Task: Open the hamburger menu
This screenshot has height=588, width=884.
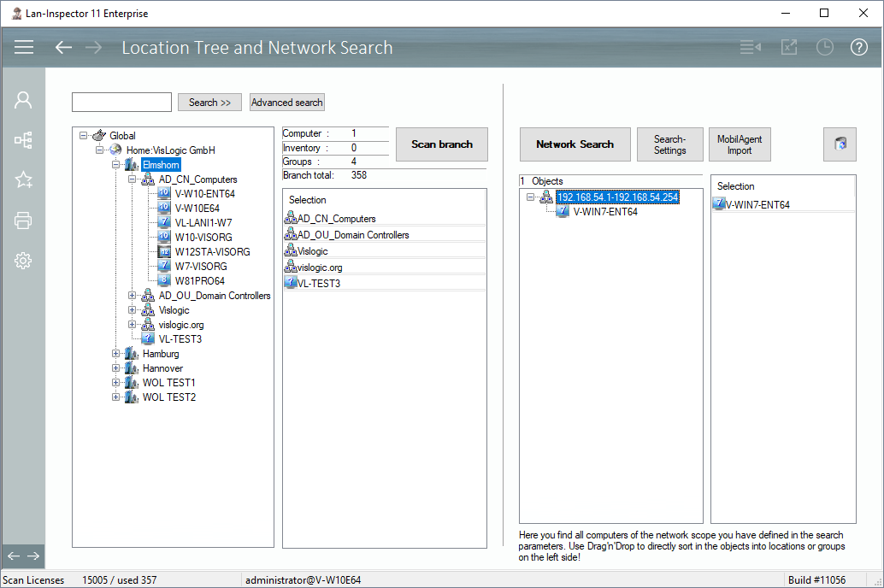Action: (24, 48)
